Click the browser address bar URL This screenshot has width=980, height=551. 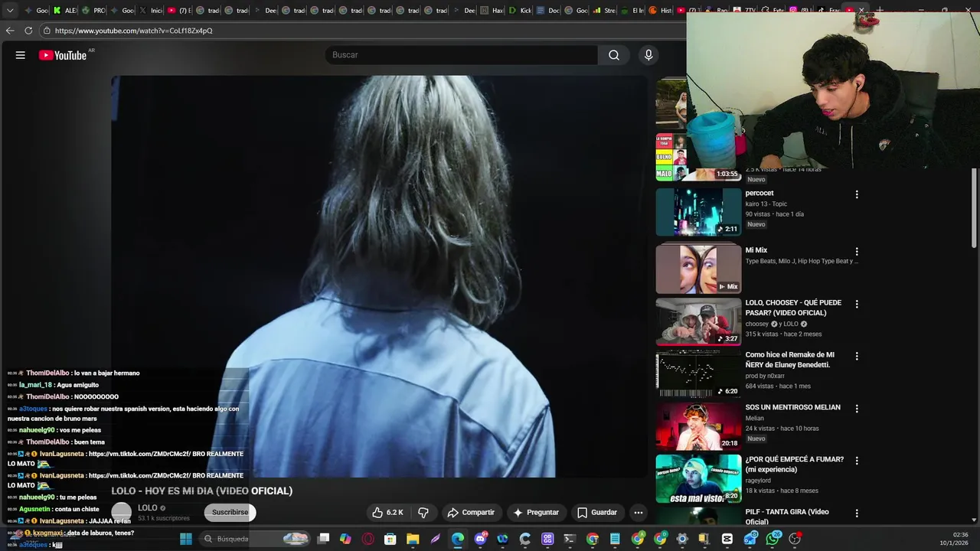[134, 31]
